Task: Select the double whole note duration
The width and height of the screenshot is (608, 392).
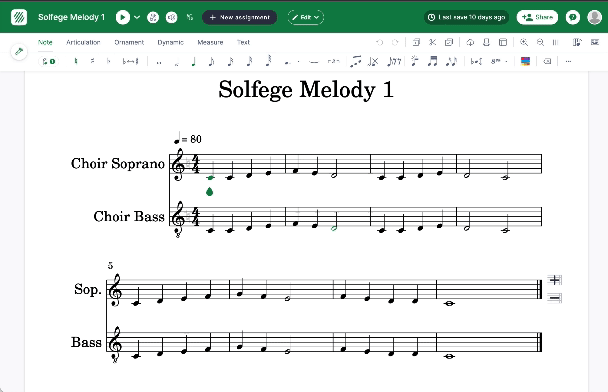Action: [x=159, y=62]
